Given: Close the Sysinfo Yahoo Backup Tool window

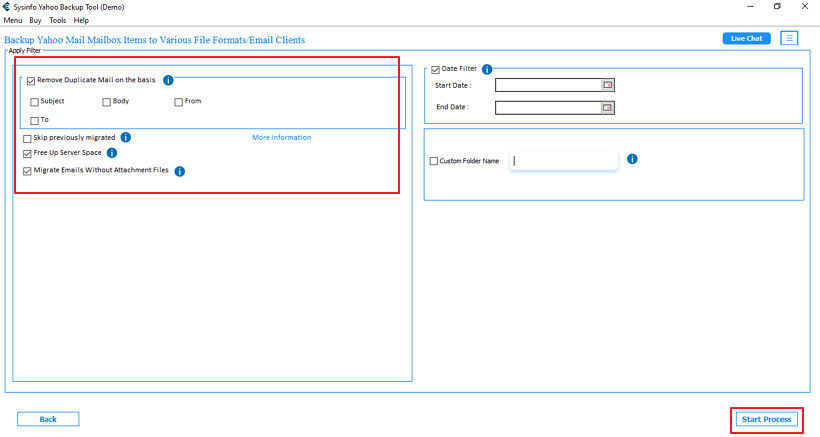Looking at the screenshot, I should 805,6.
